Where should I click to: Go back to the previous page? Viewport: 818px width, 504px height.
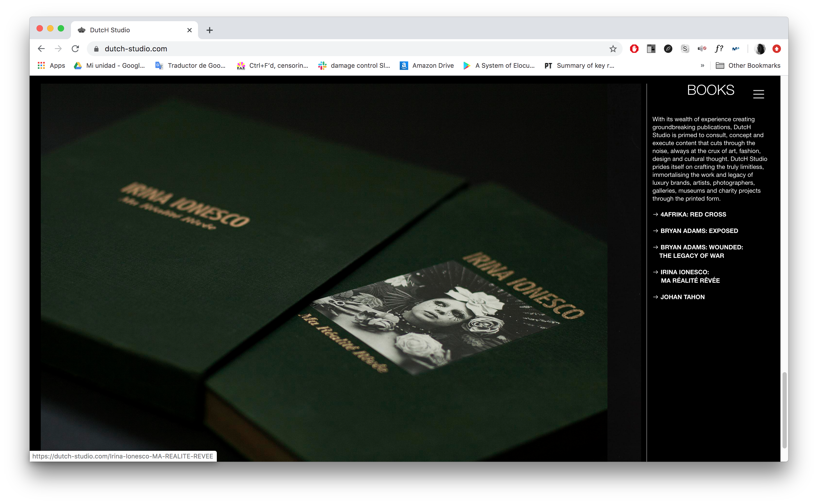[x=41, y=49]
